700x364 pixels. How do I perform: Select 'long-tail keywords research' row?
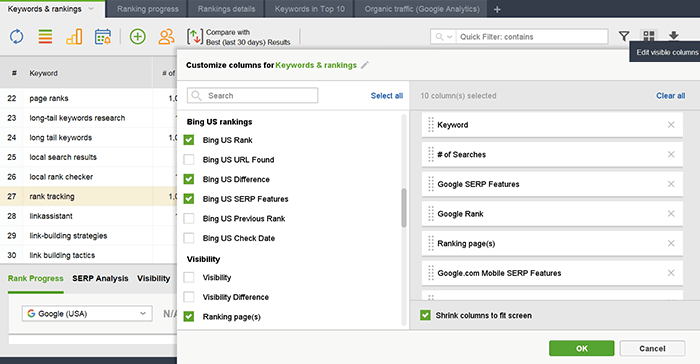[88, 118]
